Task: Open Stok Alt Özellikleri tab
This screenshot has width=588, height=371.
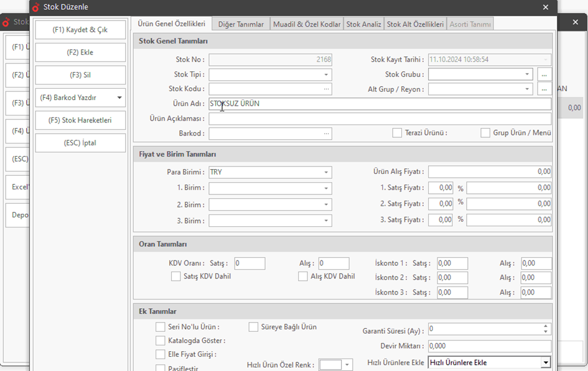Action: point(415,24)
